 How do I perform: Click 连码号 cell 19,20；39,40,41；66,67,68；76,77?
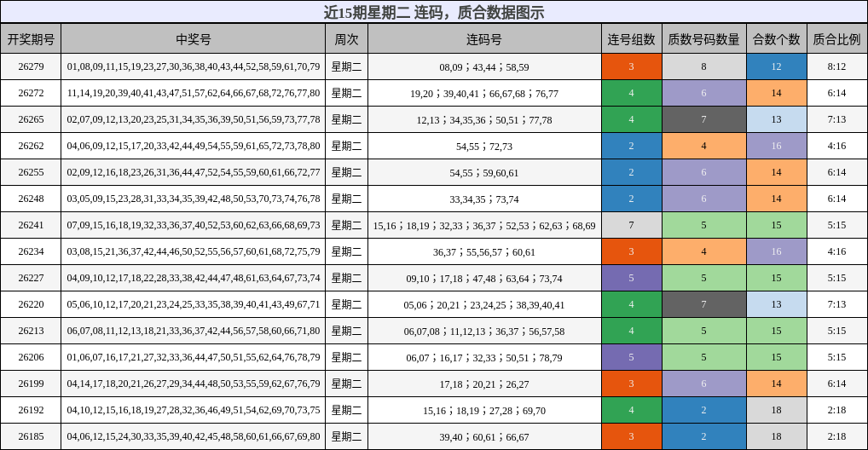[x=484, y=94]
